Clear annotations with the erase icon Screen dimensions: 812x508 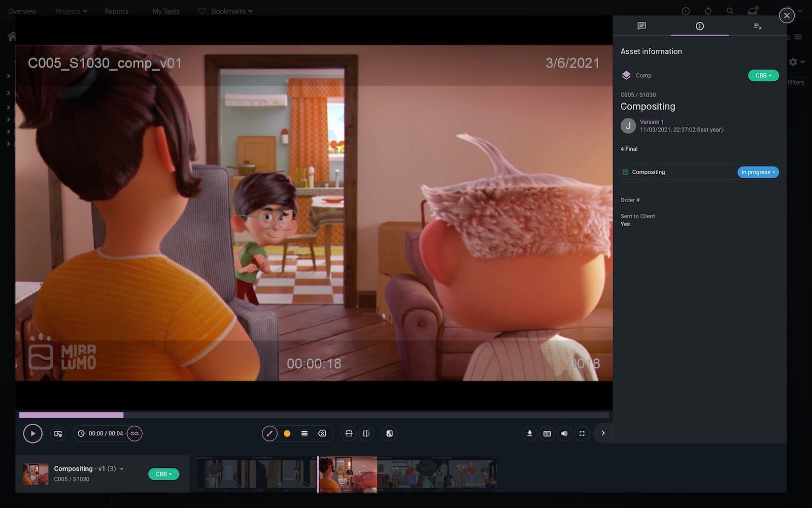tap(322, 433)
